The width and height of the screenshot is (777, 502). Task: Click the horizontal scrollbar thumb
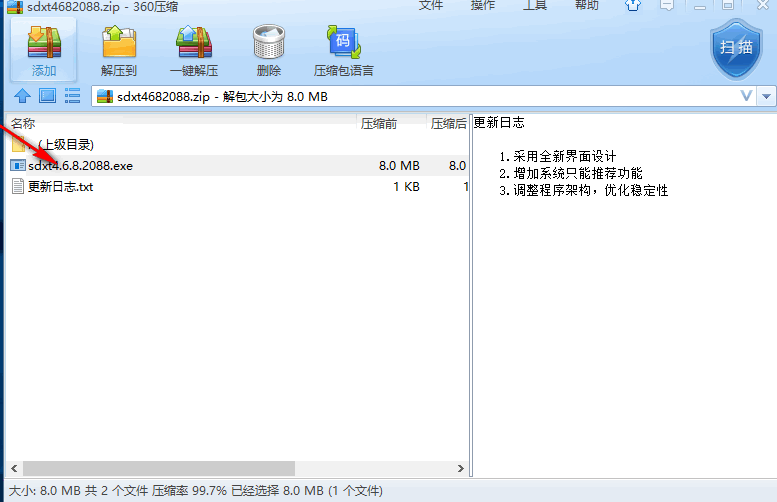[x=159, y=468]
